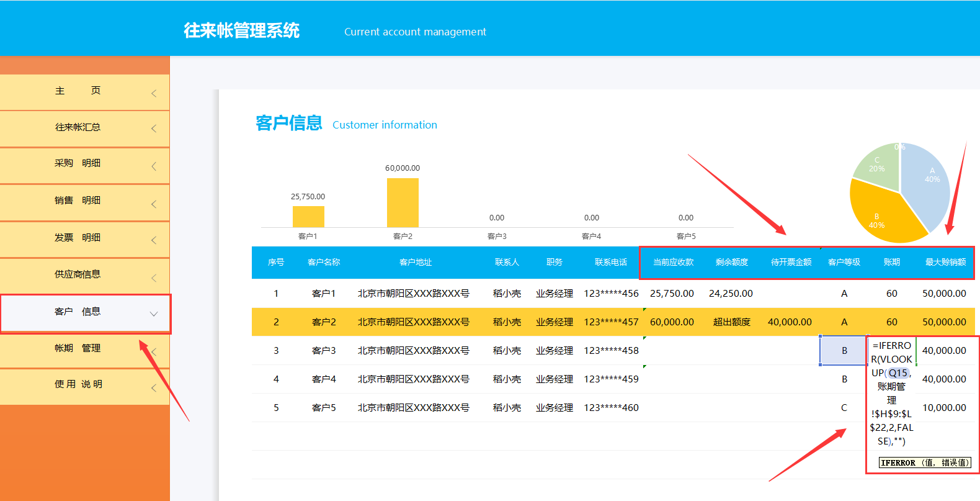Click chevron next to 使用说明
Viewport: 980px width, 501px height.
(154, 388)
